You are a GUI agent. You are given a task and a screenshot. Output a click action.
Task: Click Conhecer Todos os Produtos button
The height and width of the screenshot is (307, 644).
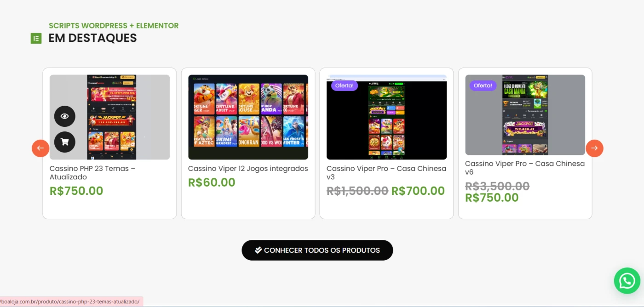(x=317, y=250)
